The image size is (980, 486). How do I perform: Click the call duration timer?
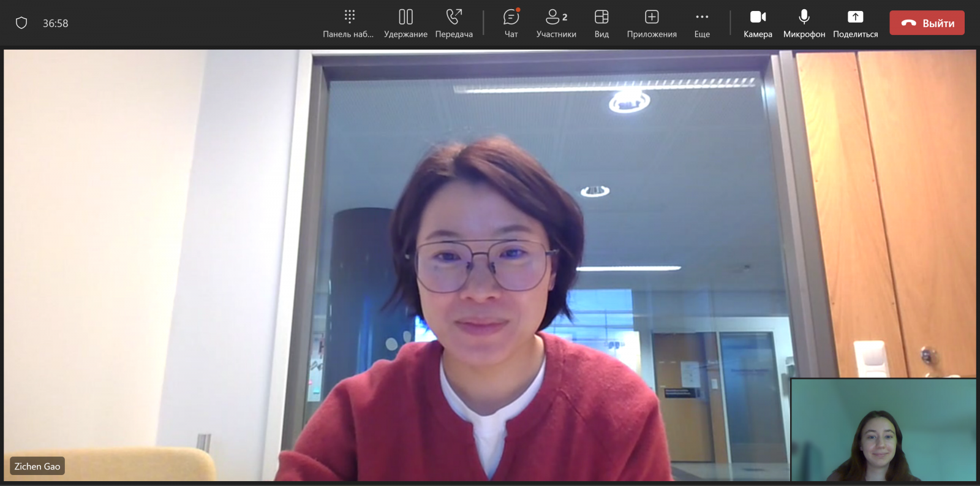(x=55, y=23)
